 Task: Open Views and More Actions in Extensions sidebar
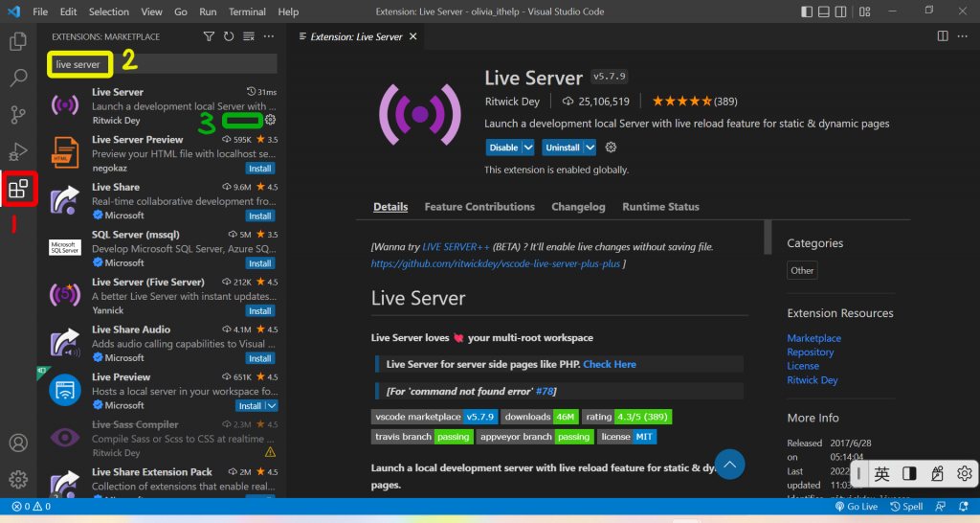click(269, 37)
